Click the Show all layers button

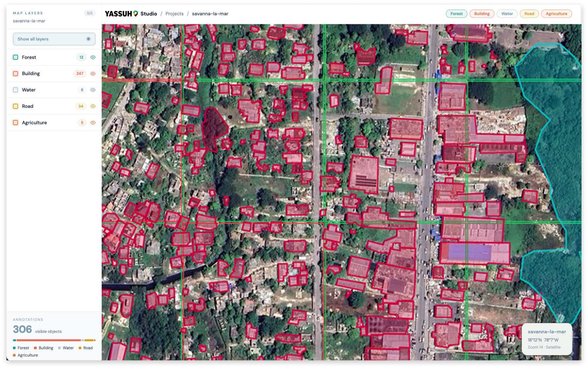[54, 39]
